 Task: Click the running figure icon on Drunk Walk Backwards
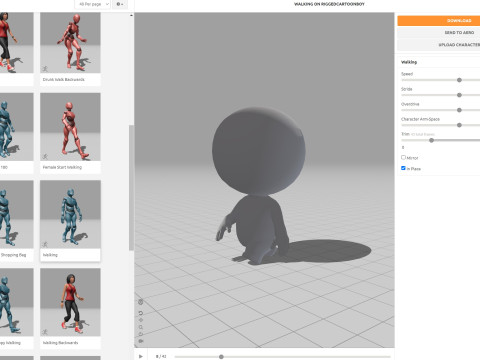pos(45,69)
